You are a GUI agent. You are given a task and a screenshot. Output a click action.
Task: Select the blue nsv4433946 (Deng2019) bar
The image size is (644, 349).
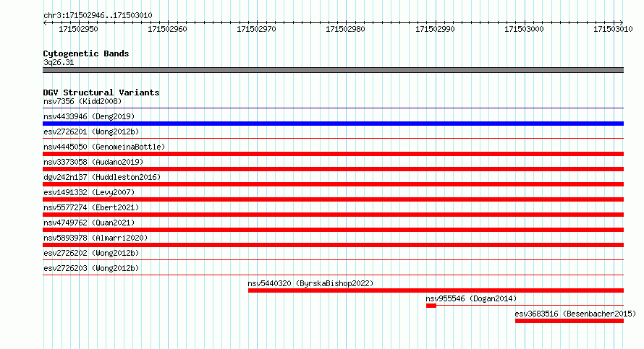(333, 124)
